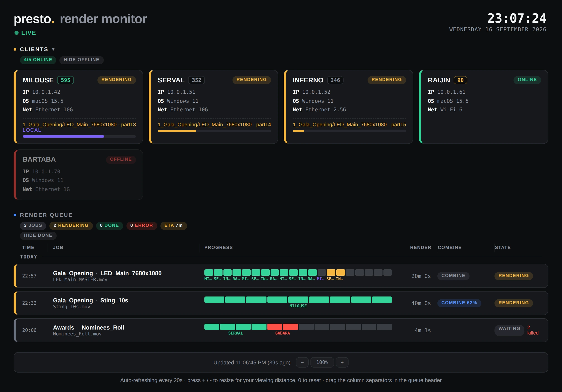Click RAIJIN ONLINE status pill
The image size is (562, 392).
[x=527, y=80]
